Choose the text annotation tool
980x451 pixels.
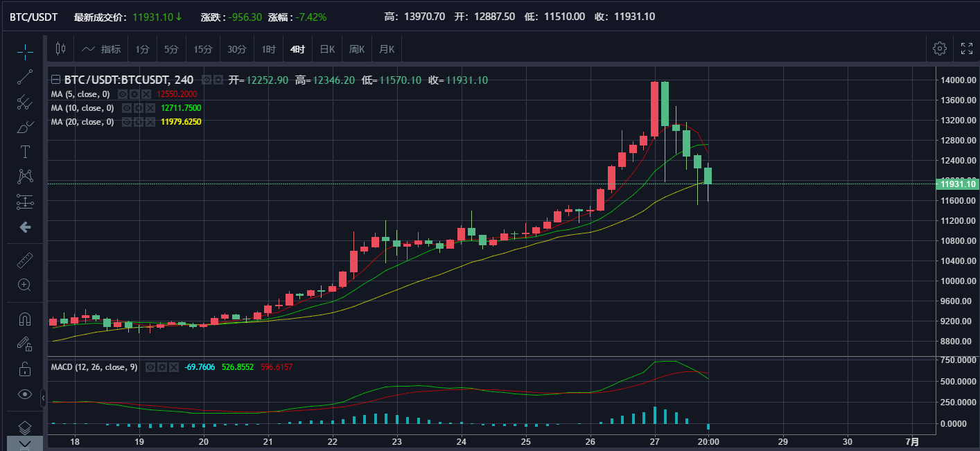25,152
